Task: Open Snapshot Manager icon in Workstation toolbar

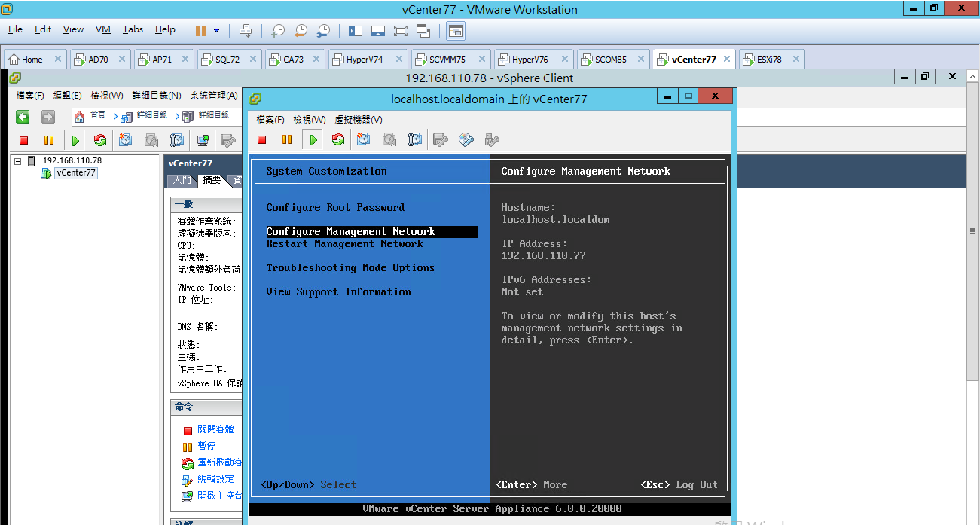Action: click(x=323, y=31)
